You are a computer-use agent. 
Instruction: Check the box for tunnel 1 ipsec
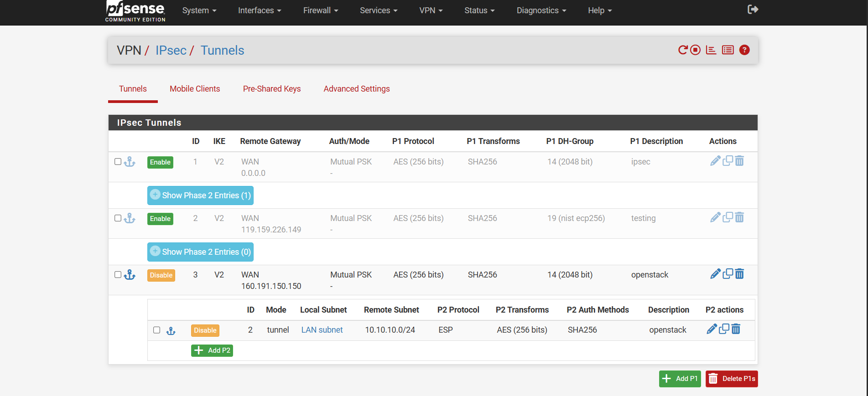click(118, 162)
